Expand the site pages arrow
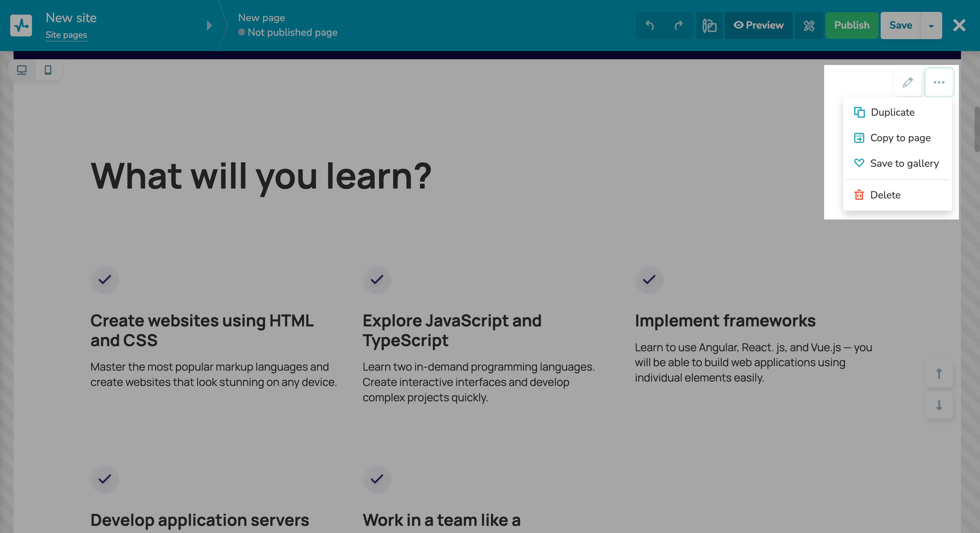 [209, 26]
